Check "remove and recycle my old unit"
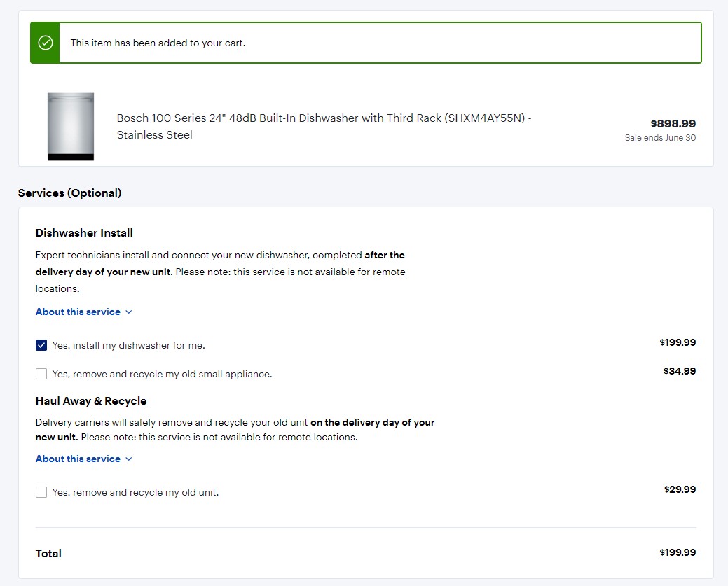 41,492
